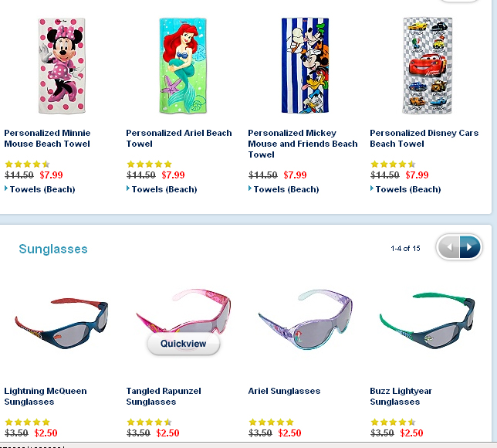Open Towels (Beach) link under Mickey towel
The height and width of the screenshot is (448, 497).
tap(286, 189)
